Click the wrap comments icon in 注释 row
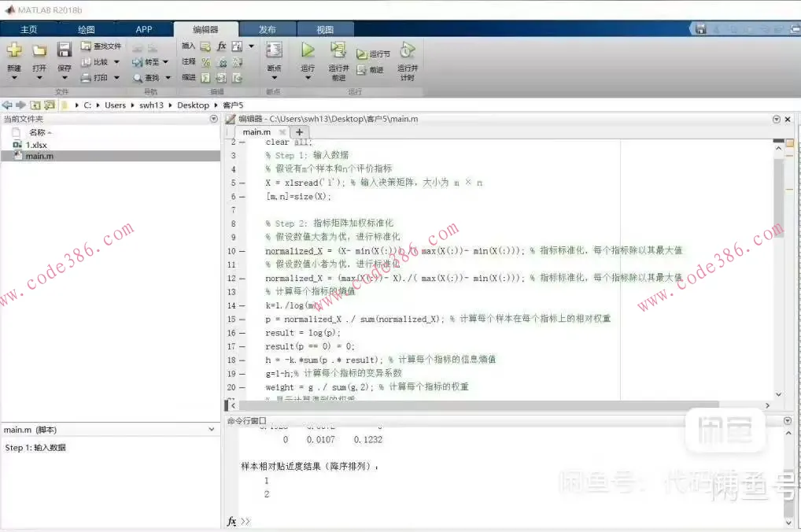This screenshot has width=801, height=532. tap(238, 62)
